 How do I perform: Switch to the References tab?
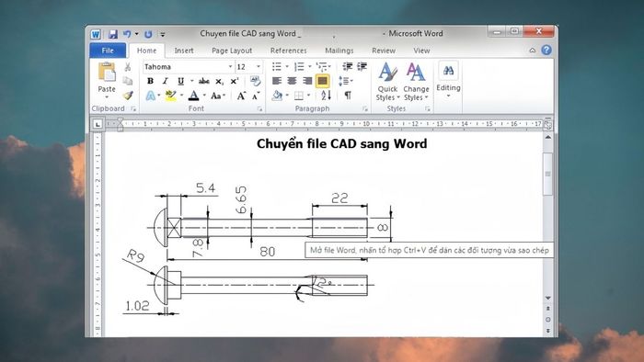pyautogui.click(x=288, y=51)
